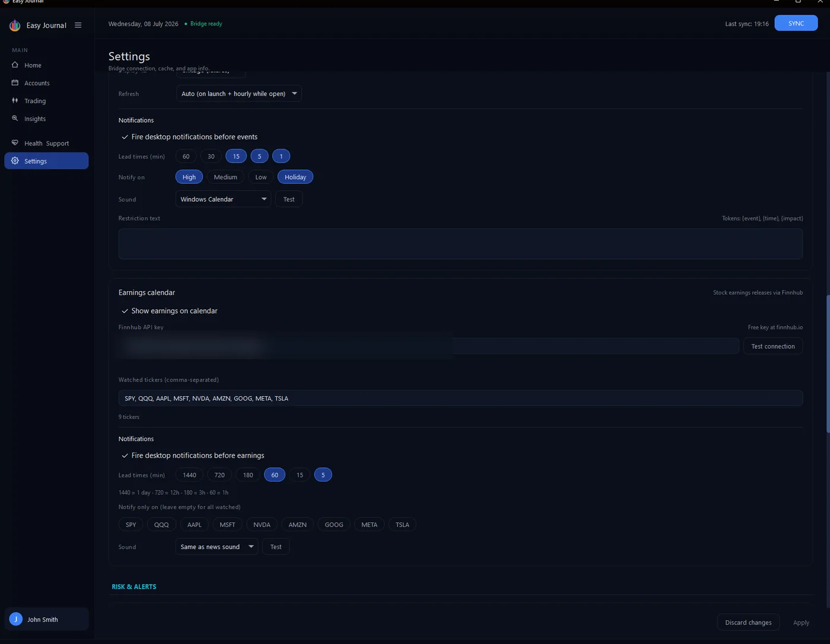Enable the 30 minute events lead time chip

[211, 157]
